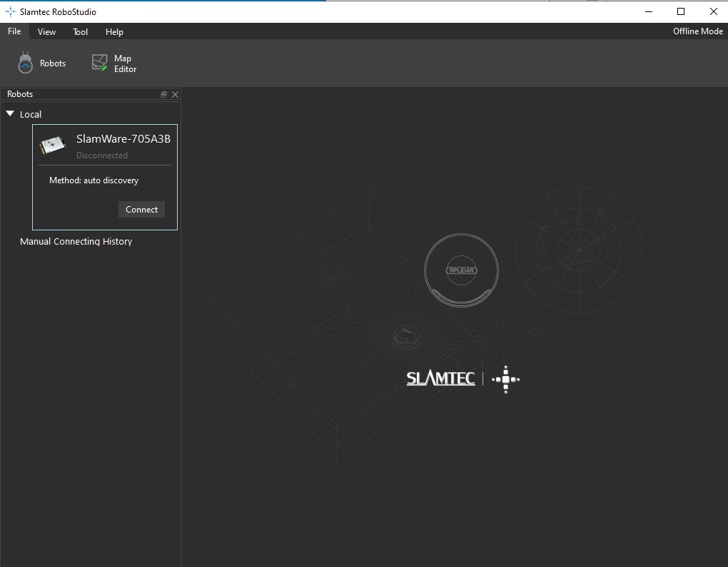Open the View menu
Screen dimensions: 728x567
[46, 31]
